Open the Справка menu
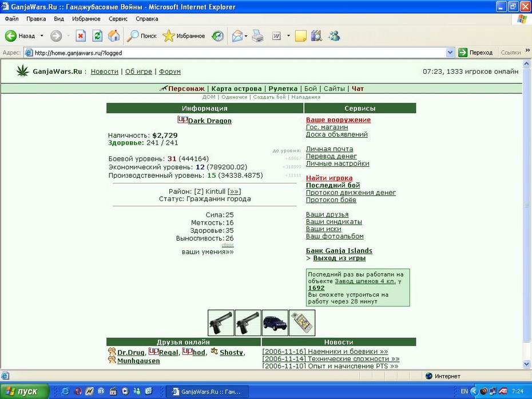Image resolution: width=532 pixels, height=399 pixels. click(147, 19)
